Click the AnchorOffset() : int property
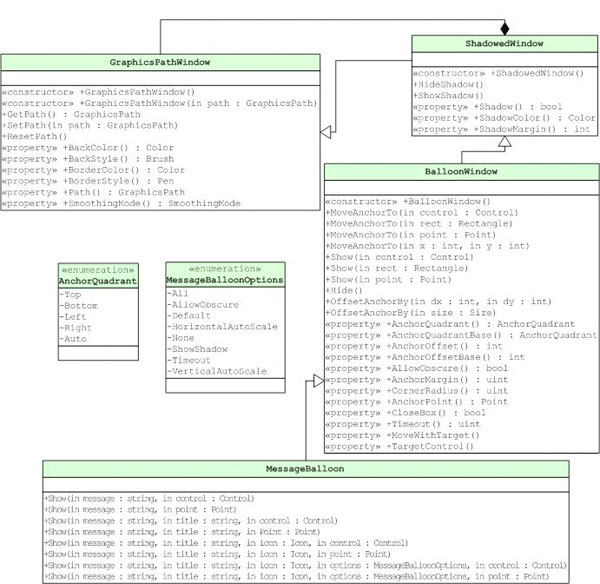The height and width of the screenshot is (584, 600). pos(414,346)
